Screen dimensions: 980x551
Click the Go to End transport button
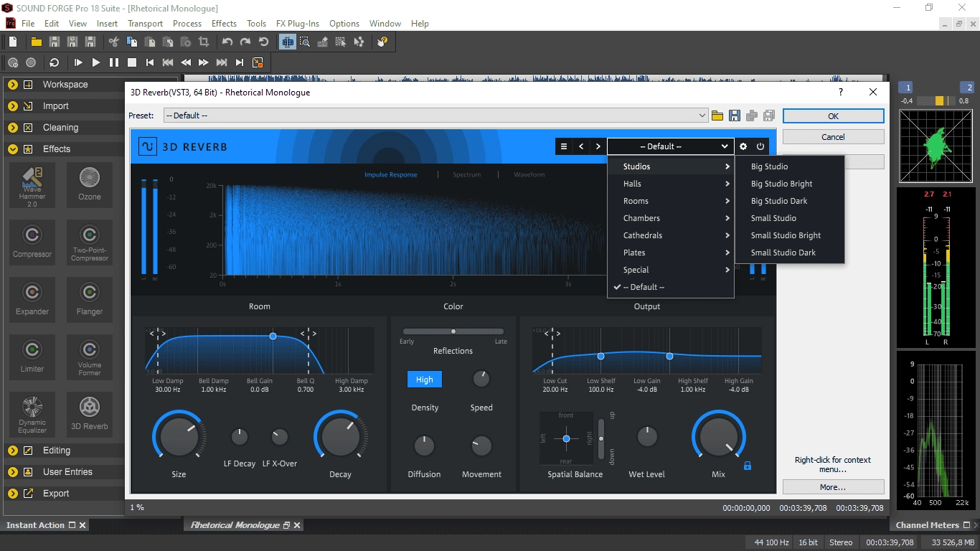point(240,62)
